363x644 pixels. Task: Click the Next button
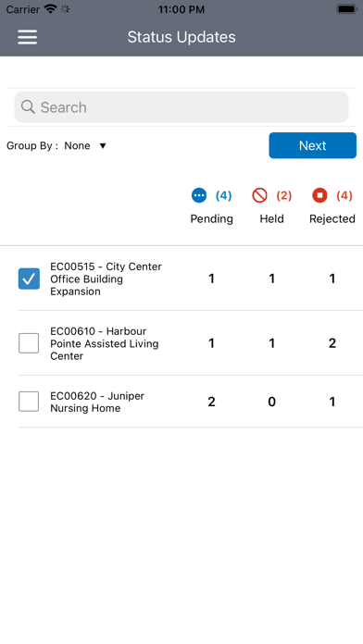click(x=312, y=145)
